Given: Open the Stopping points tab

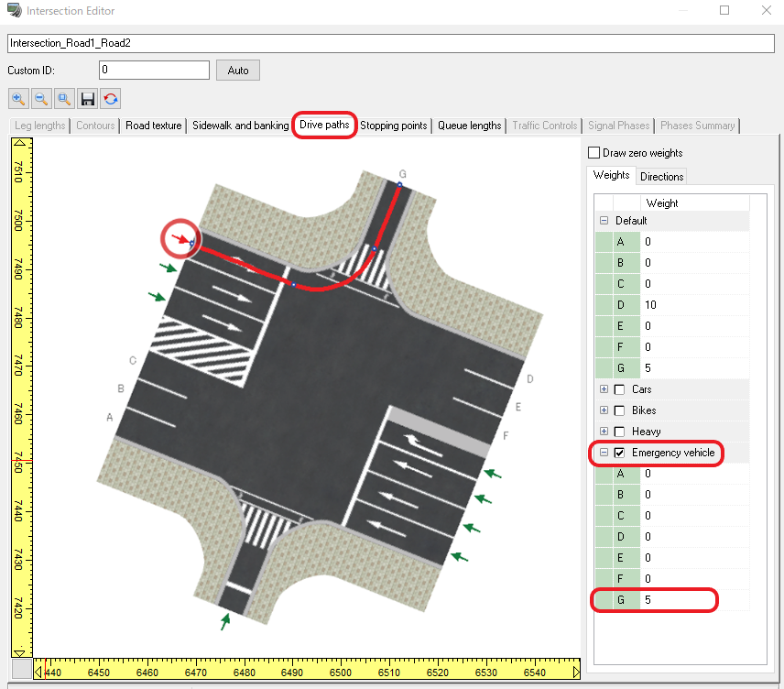Looking at the screenshot, I should (394, 126).
